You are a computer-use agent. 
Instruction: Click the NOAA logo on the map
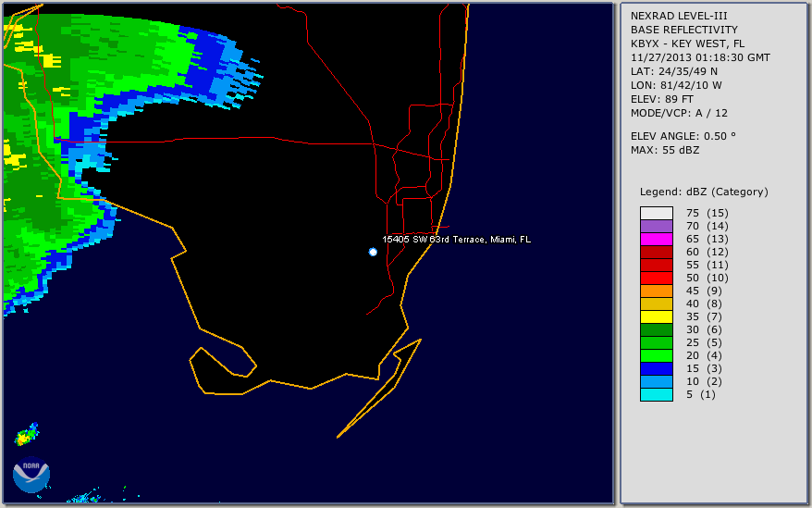tap(31, 476)
